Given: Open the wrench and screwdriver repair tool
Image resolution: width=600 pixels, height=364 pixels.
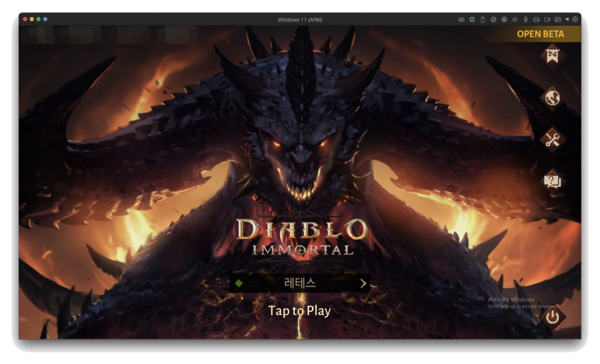Looking at the screenshot, I should click(x=552, y=140).
